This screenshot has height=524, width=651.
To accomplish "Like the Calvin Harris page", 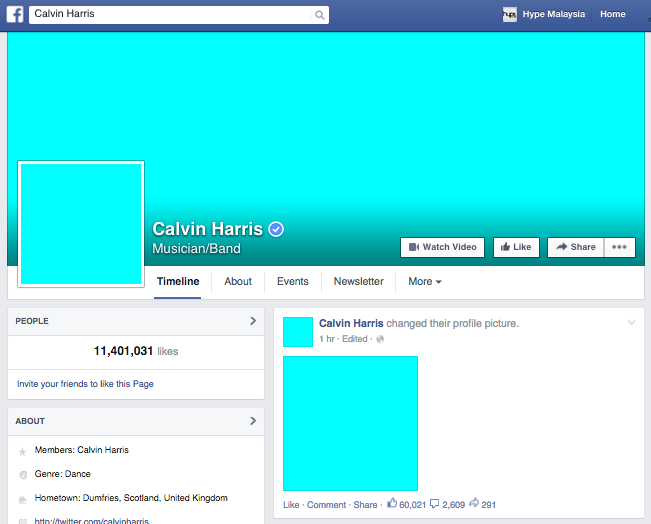I will pos(515,247).
